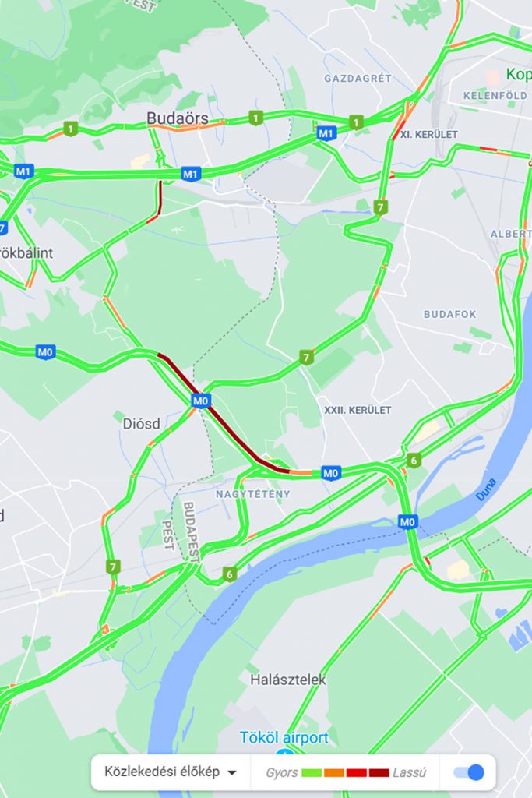Click the XXII. KERÜLET district label
Viewport: 532px width, 798px height.
[x=358, y=410]
